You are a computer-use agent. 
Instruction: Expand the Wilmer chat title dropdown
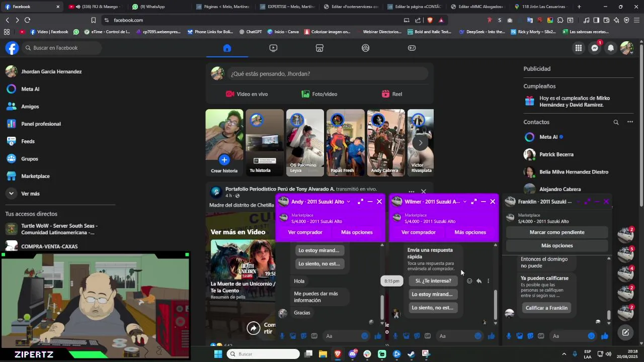click(464, 202)
